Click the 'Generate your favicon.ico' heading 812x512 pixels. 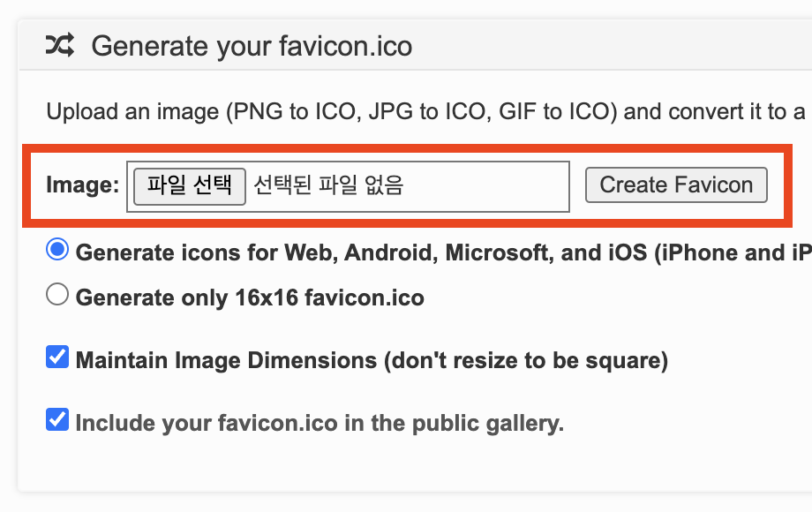(x=252, y=45)
